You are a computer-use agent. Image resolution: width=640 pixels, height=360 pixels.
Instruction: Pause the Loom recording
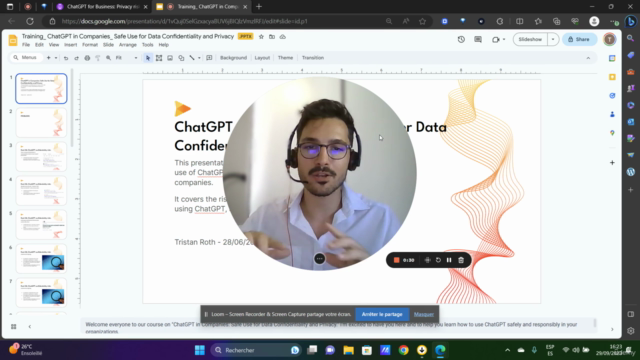449,260
